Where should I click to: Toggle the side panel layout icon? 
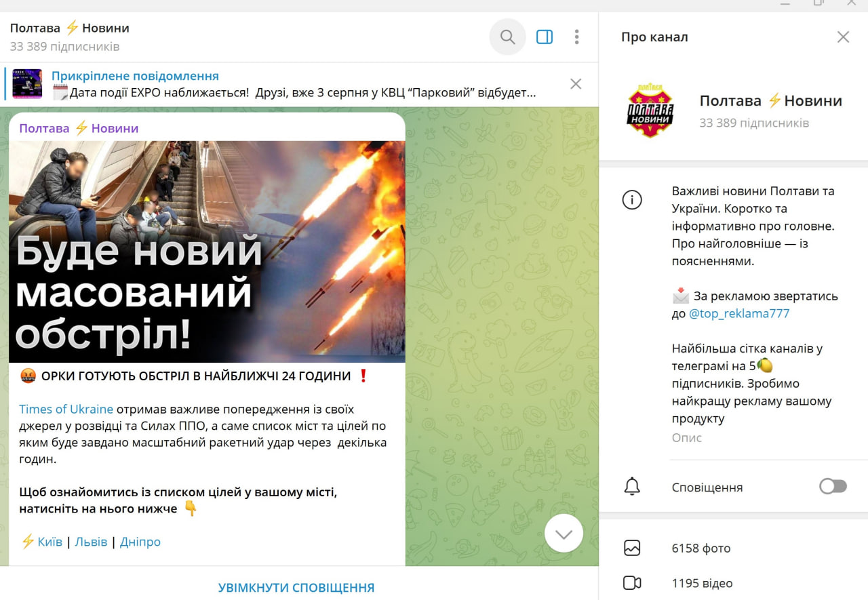pos(545,37)
